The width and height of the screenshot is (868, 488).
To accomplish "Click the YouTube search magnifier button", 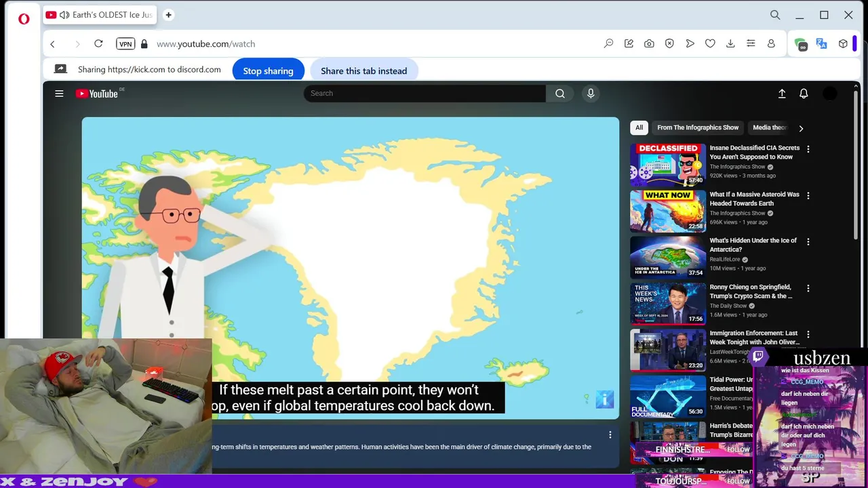I will [x=560, y=94].
